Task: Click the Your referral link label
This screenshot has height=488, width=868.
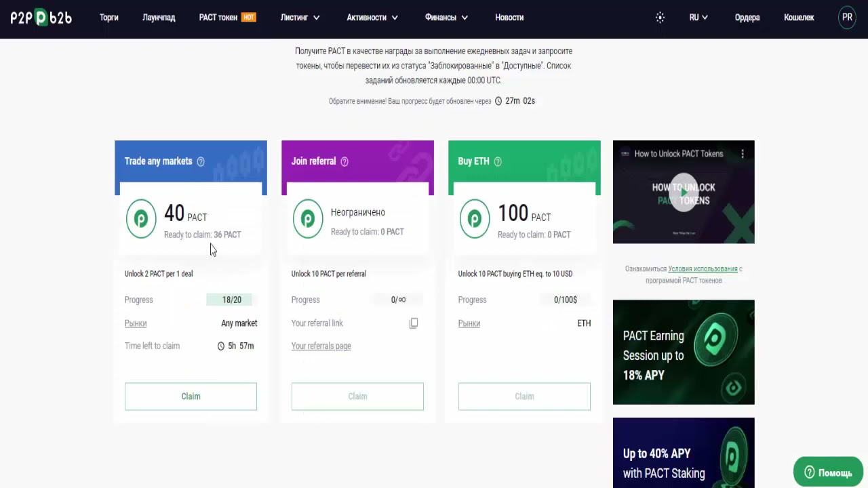Action: click(x=317, y=323)
